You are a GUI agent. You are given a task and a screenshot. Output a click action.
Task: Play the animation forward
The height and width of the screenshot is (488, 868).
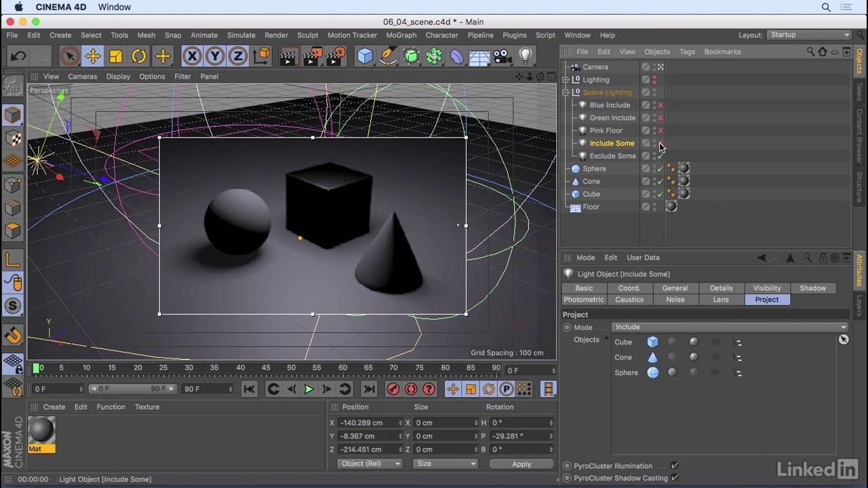309,389
